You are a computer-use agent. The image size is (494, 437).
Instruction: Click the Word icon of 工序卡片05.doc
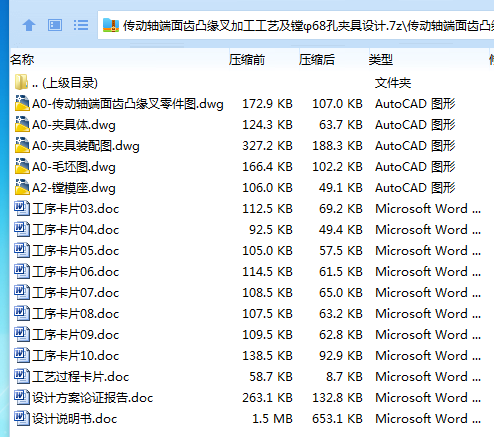[x=22, y=250]
